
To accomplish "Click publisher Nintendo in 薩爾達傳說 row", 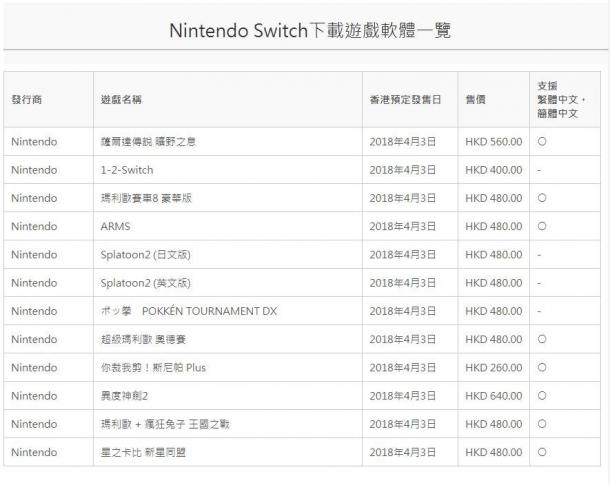I will 34,142.
